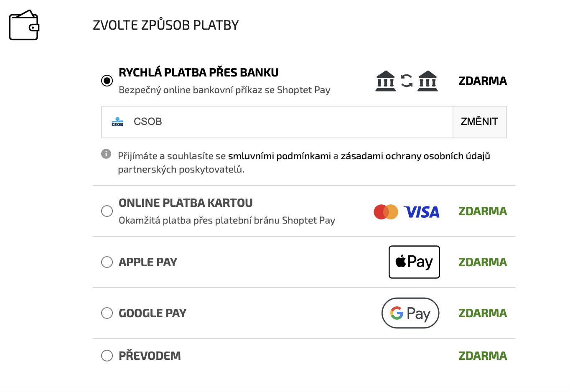The width and height of the screenshot is (570, 392).
Task: Select the Online platba kartou radio
Action: [107, 211]
